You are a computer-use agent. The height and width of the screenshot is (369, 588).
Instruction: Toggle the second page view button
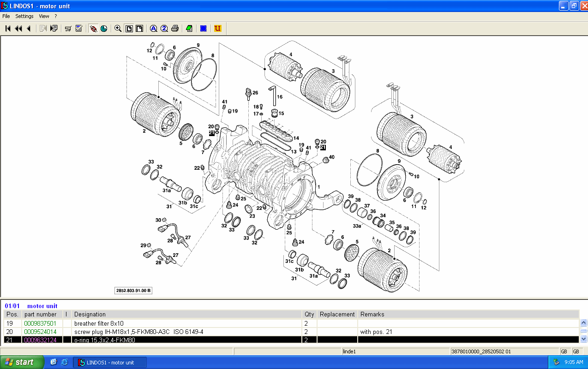pos(139,29)
